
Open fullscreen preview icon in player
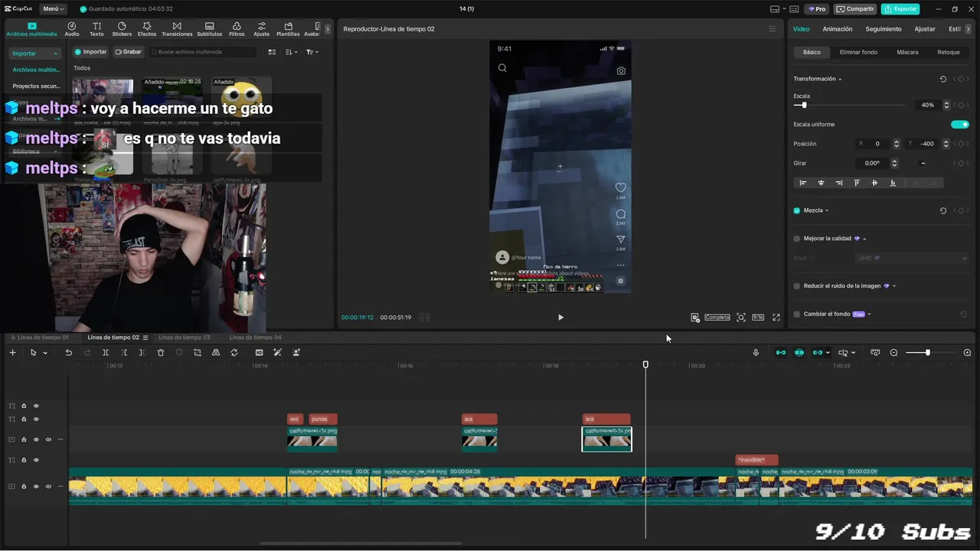(x=776, y=318)
